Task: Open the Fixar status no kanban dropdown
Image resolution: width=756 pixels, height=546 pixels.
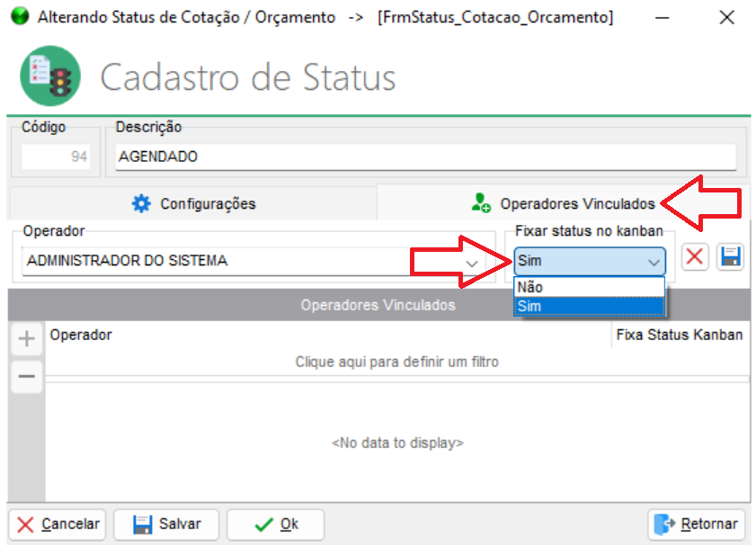Action: [x=654, y=262]
